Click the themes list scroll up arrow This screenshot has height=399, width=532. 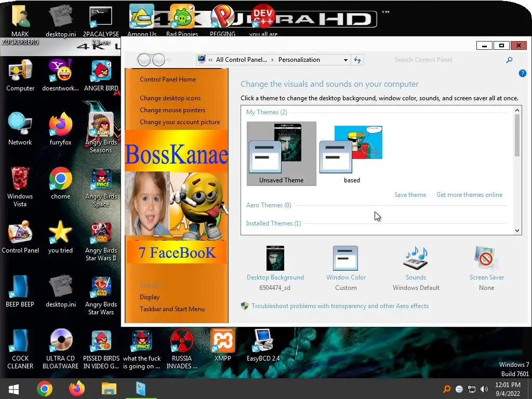[x=517, y=110]
